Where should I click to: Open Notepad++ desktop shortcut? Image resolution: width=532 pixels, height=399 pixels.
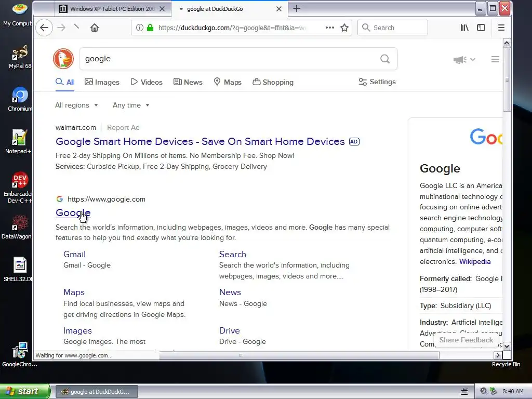pyautogui.click(x=18, y=142)
